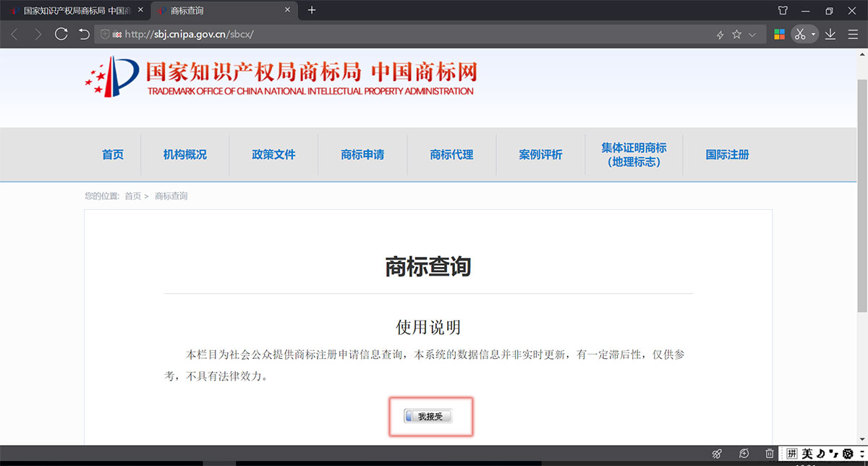
Task: Click the site security shield icon
Action: (x=105, y=34)
